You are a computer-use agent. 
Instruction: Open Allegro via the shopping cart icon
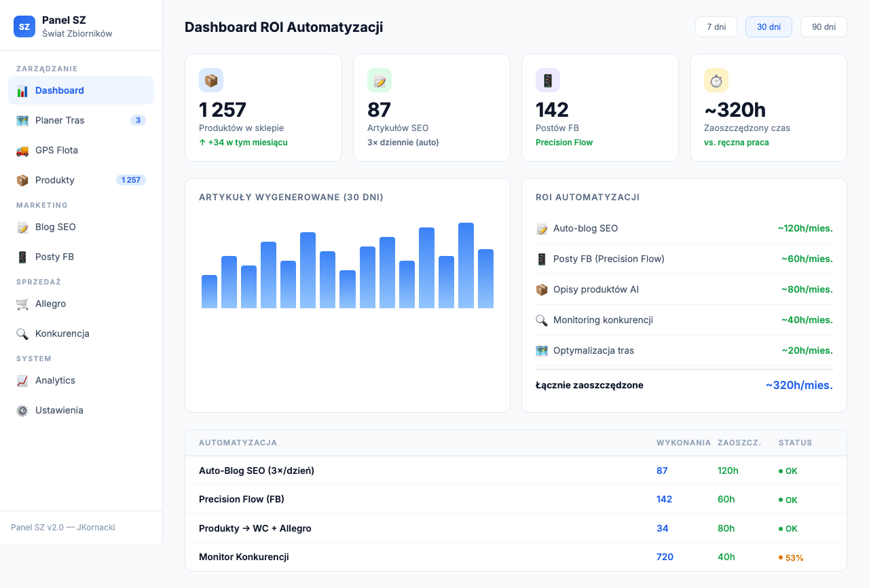click(x=22, y=304)
